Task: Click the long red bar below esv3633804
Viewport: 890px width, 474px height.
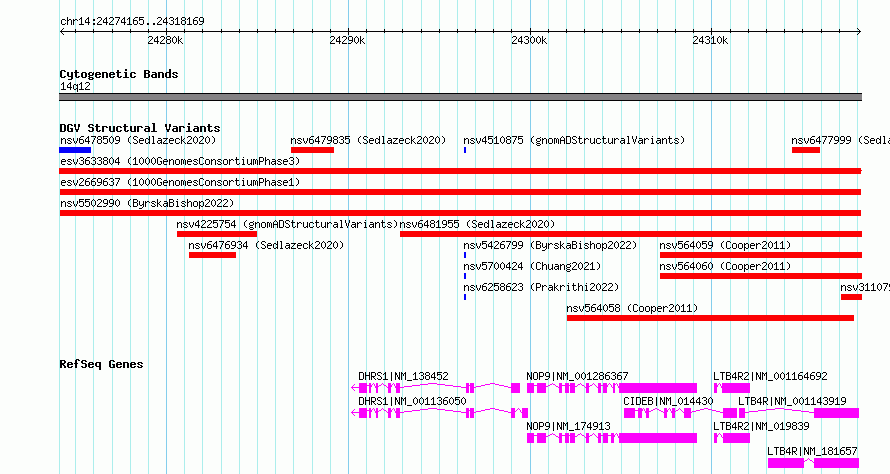Action: click(x=460, y=171)
